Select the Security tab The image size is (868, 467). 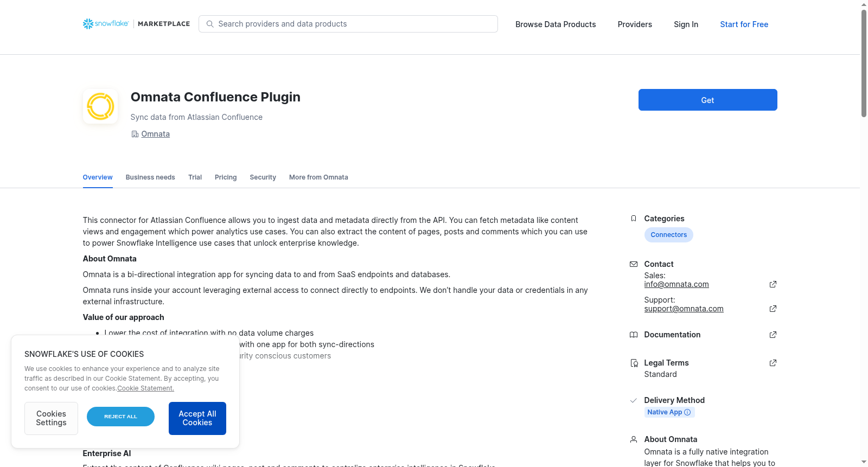[x=263, y=177]
